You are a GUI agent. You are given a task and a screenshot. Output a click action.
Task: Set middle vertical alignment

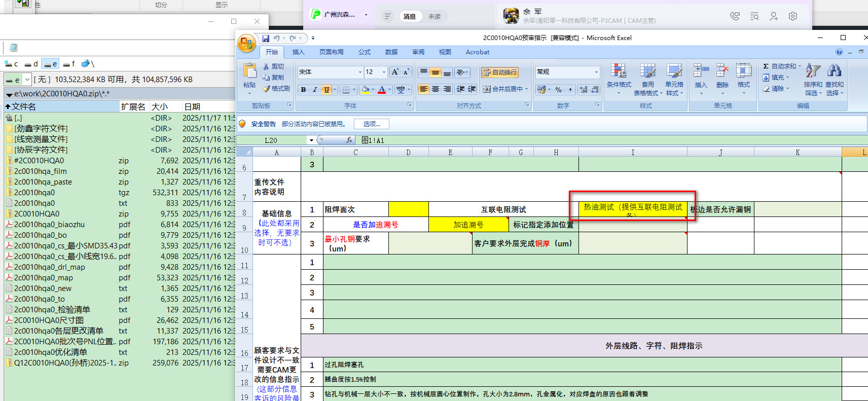pyautogui.click(x=435, y=72)
